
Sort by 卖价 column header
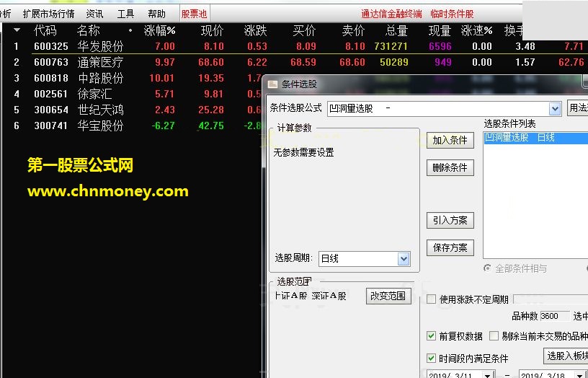coord(353,30)
